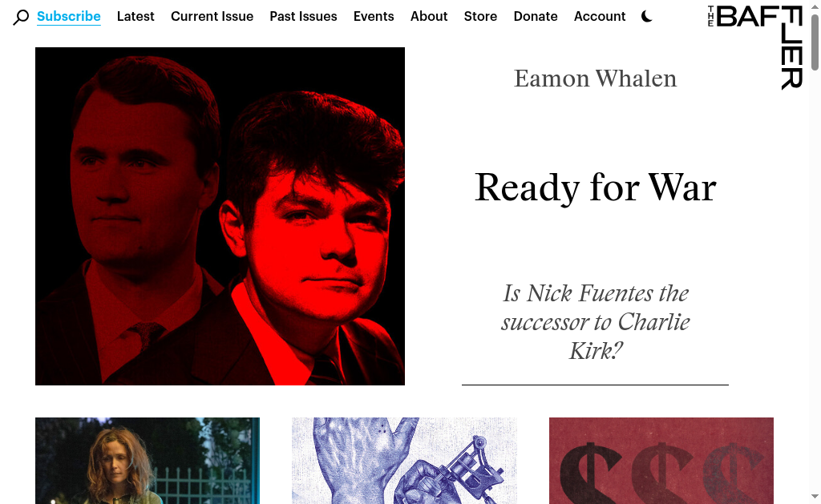
Task: Open the Latest menu item
Action: 135,16
